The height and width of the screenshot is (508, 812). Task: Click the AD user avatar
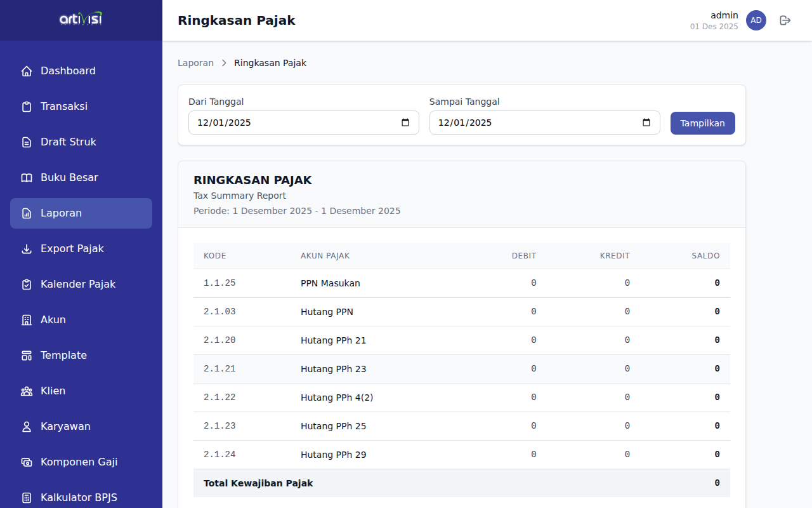[x=756, y=20]
